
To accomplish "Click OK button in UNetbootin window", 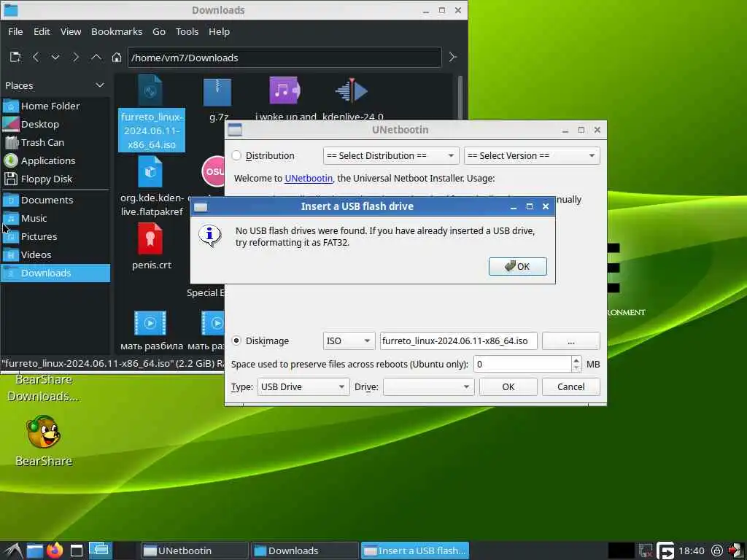I will coord(508,386).
